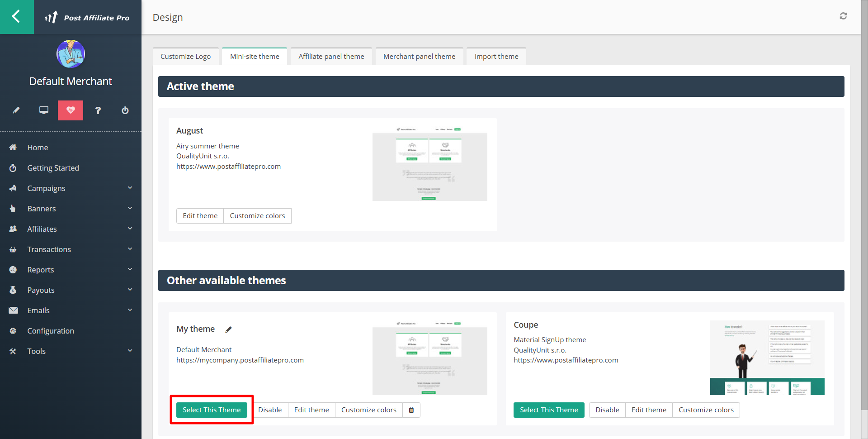The height and width of the screenshot is (439, 868).
Task: Select This Theme for My theme
Action: 212,410
